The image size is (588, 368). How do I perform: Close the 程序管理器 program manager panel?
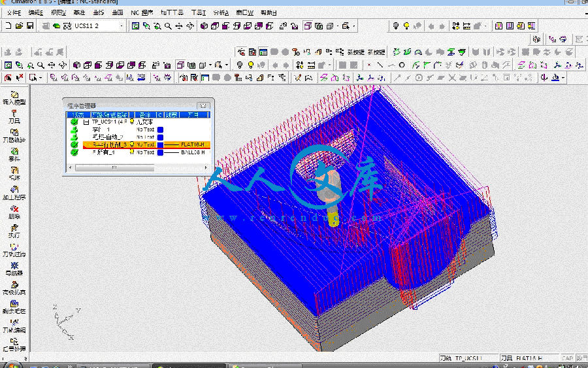(x=203, y=105)
